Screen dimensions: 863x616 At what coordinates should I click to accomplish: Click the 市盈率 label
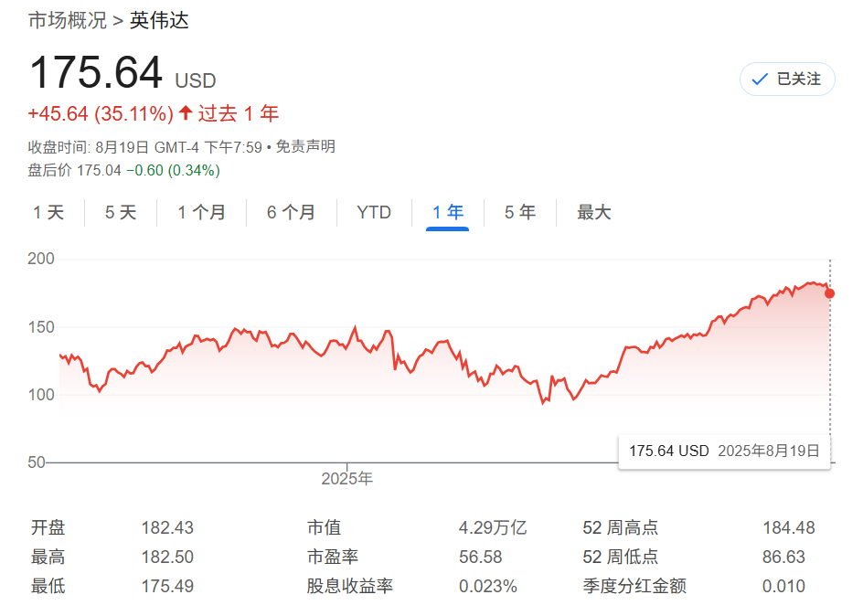333,558
